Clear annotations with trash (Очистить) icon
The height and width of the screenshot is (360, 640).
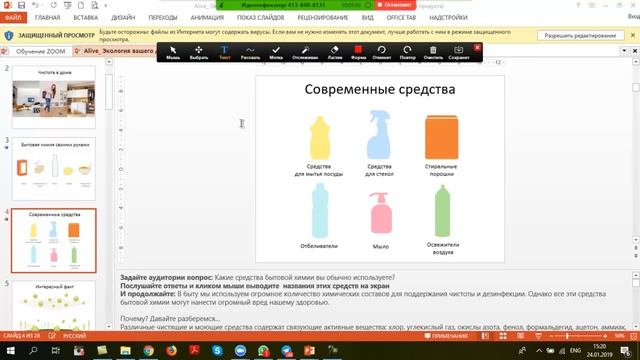(x=433, y=53)
